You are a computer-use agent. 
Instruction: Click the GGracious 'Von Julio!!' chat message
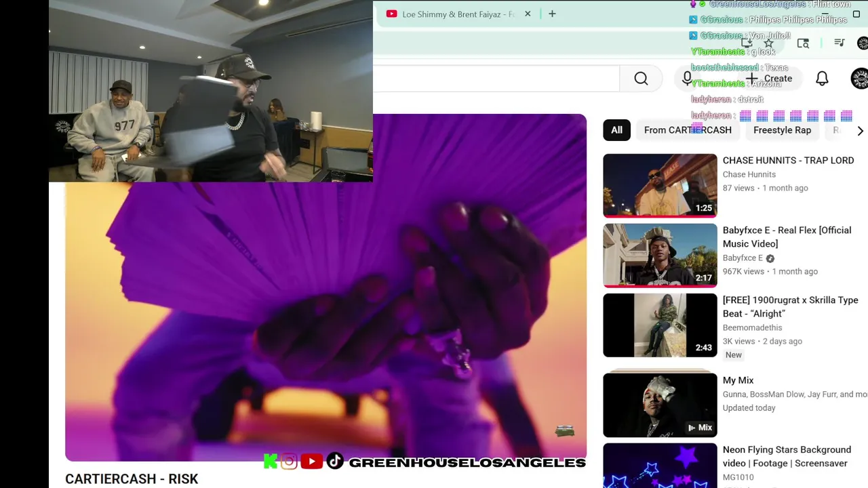click(x=740, y=36)
